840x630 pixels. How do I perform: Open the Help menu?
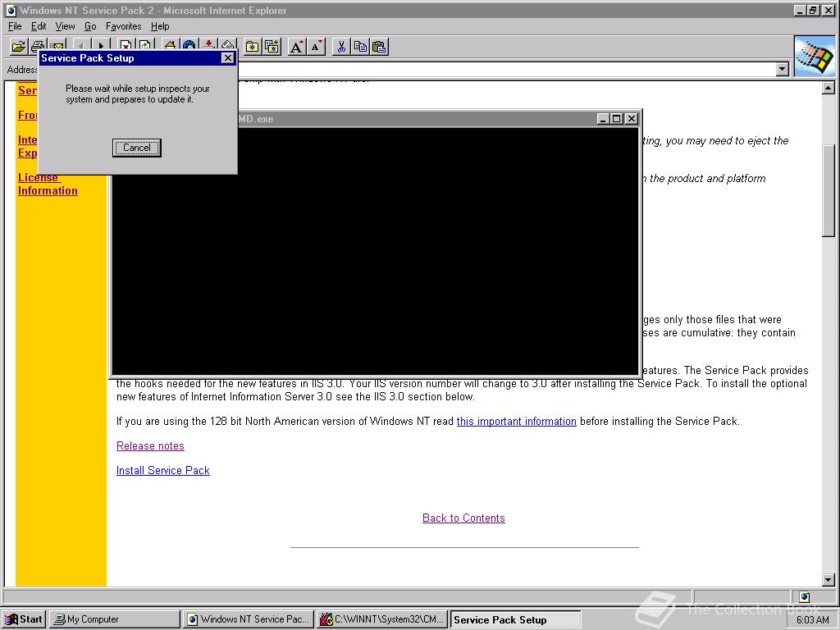click(160, 26)
